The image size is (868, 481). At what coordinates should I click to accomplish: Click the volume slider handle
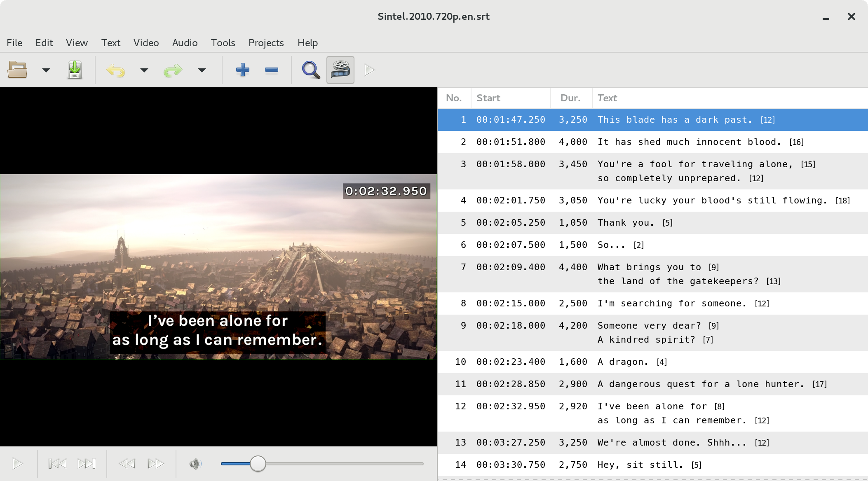coord(258,464)
